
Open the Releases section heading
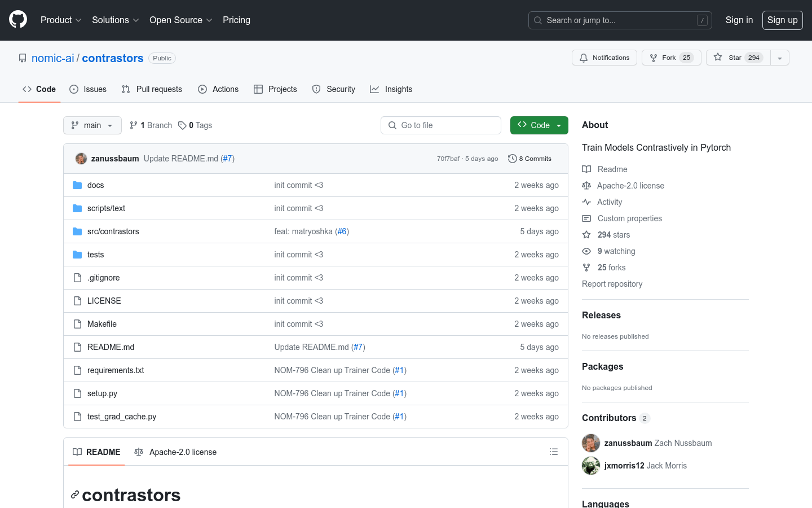pos(601,316)
